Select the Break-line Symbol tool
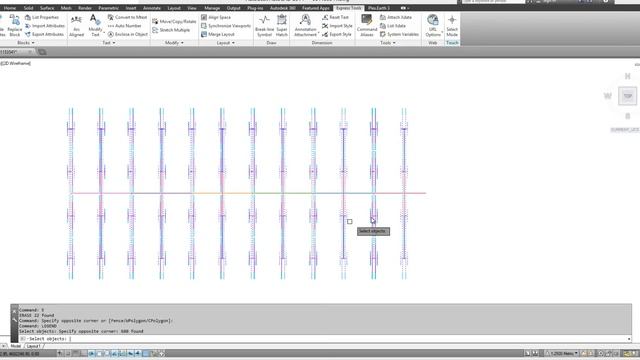640x360 pixels. click(x=264, y=25)
